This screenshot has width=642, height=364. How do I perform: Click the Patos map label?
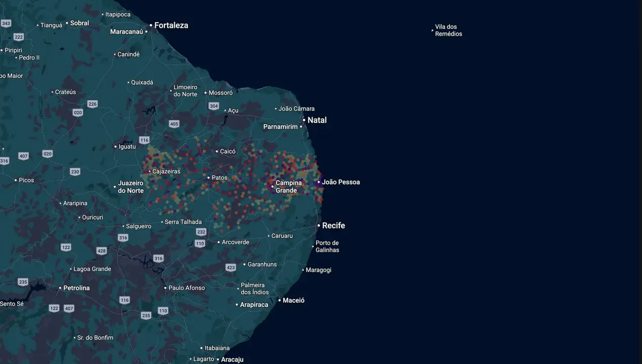pyautogui.click(x=219, y=178)
